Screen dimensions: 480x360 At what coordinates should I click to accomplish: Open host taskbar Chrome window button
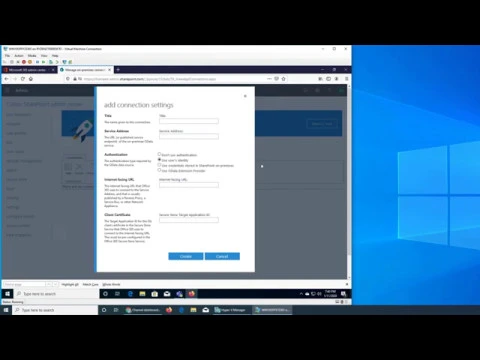click(143, 310)
